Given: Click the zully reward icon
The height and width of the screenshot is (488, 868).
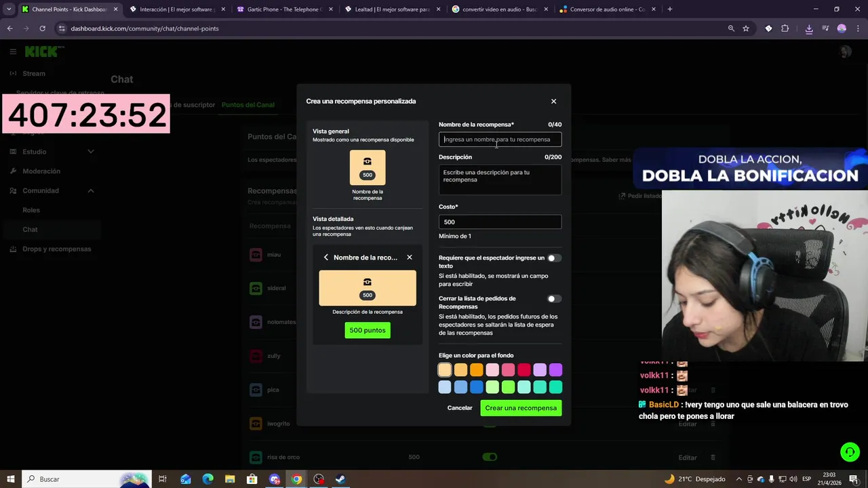Looking at the screenshot, I should pos(256,356).
